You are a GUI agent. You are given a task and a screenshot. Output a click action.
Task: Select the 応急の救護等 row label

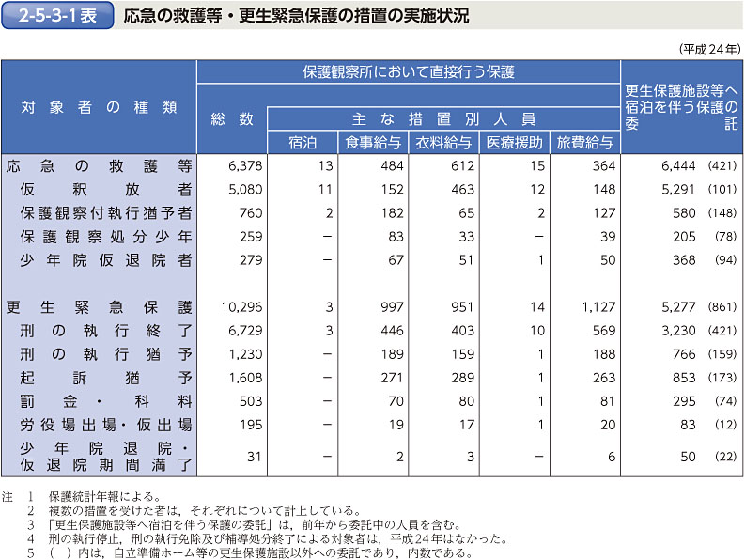(99, 166)
